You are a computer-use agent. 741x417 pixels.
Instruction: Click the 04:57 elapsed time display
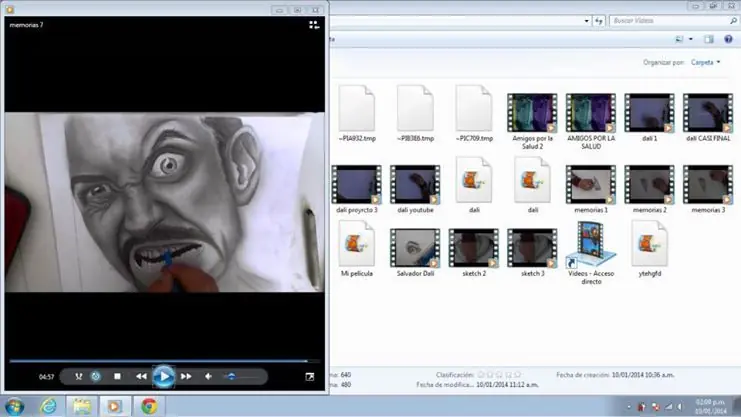(46, 377)
